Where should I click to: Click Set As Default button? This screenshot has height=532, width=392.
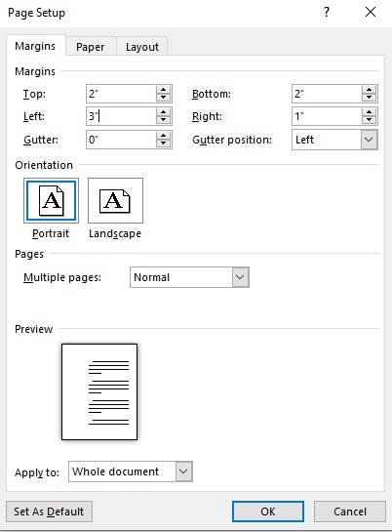[49, 512]
